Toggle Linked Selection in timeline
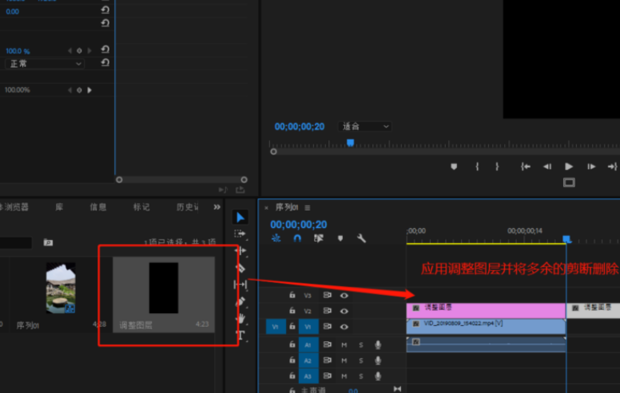The image size is (620, 393). (x=319, y=238)
